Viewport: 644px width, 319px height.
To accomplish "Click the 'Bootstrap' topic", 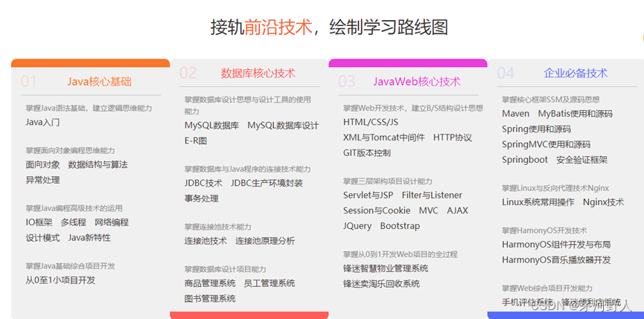I will 400,226.
